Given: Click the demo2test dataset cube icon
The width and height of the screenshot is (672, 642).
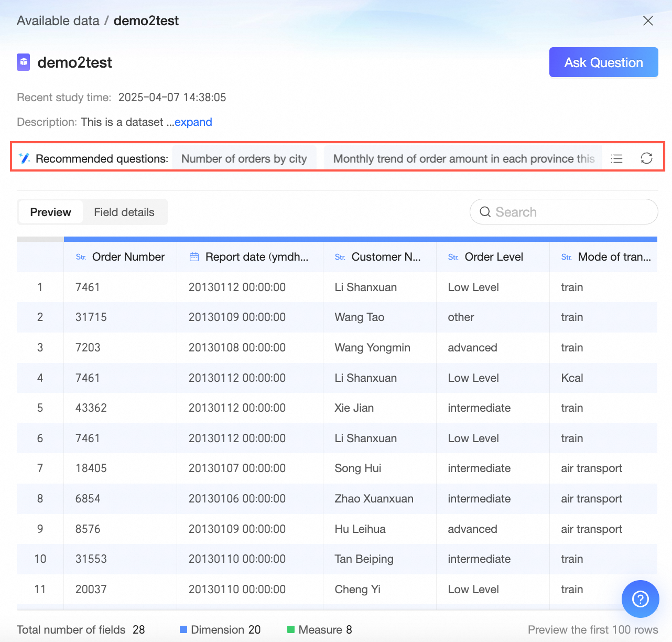Looking at the screenshot, I should [24, 62].
